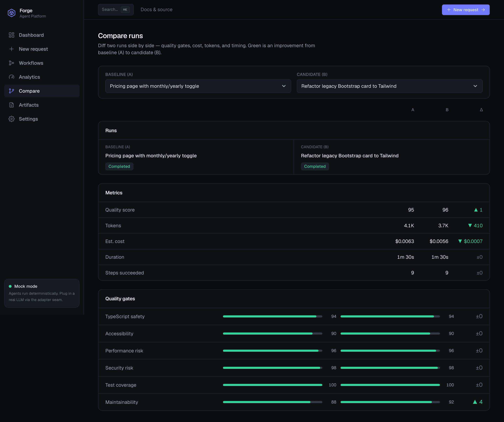Click the down triangle in Est. cost row
Image resolution: width=504 pixels, height=422 pixels.
click(x=460, y=241)
